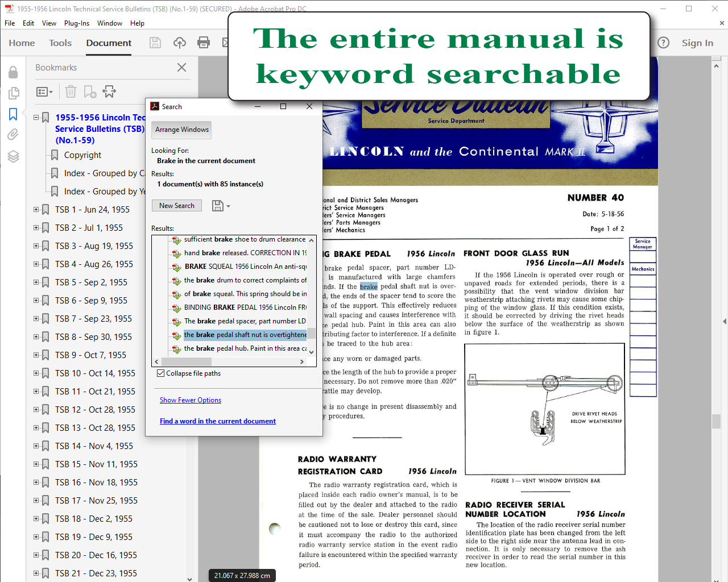The image size is (728, 582).
Task: Click scroll up arrow in search results
Action: click(x=311, y=240)
